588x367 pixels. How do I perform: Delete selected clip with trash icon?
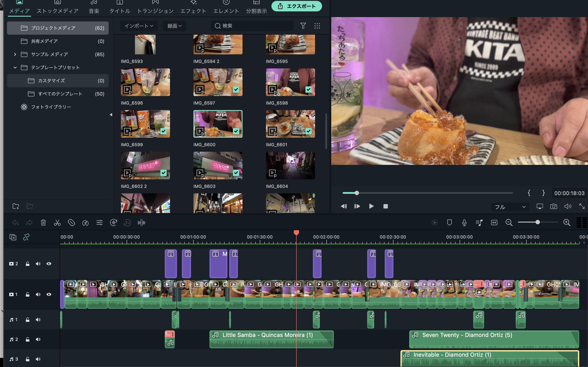(x=43, y=223)
